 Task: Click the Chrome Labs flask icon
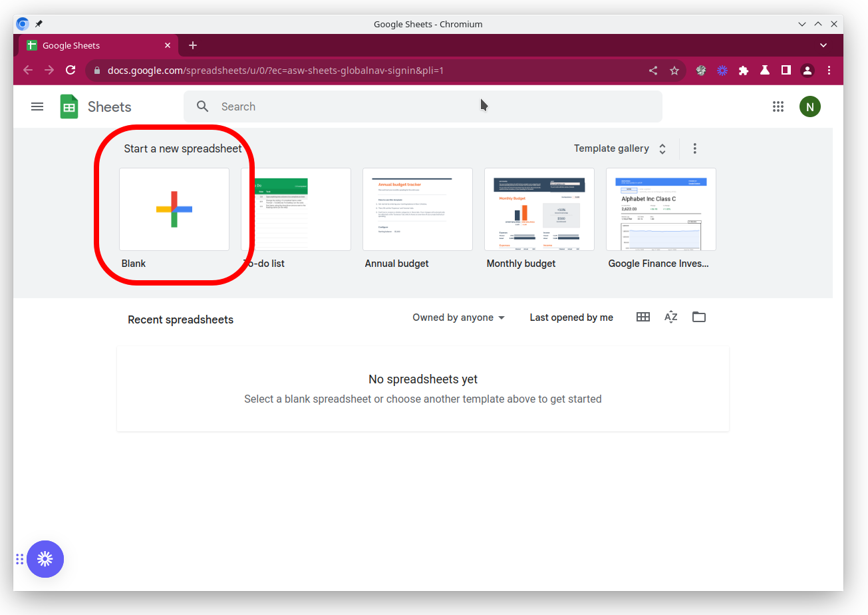pyautogui.click(x=765, y=70)
